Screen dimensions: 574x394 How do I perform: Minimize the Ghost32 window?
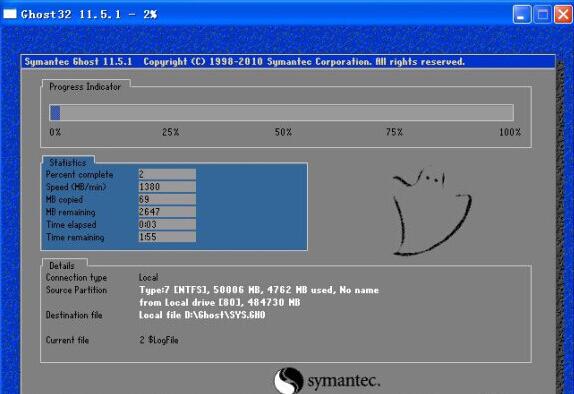click(x=522, y=15)
